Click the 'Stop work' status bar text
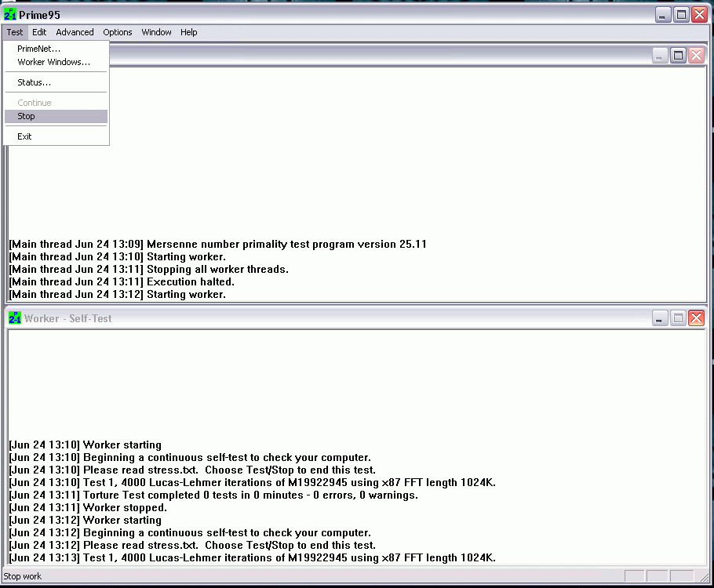Screen dimensions: 714x588 [22, 576]
